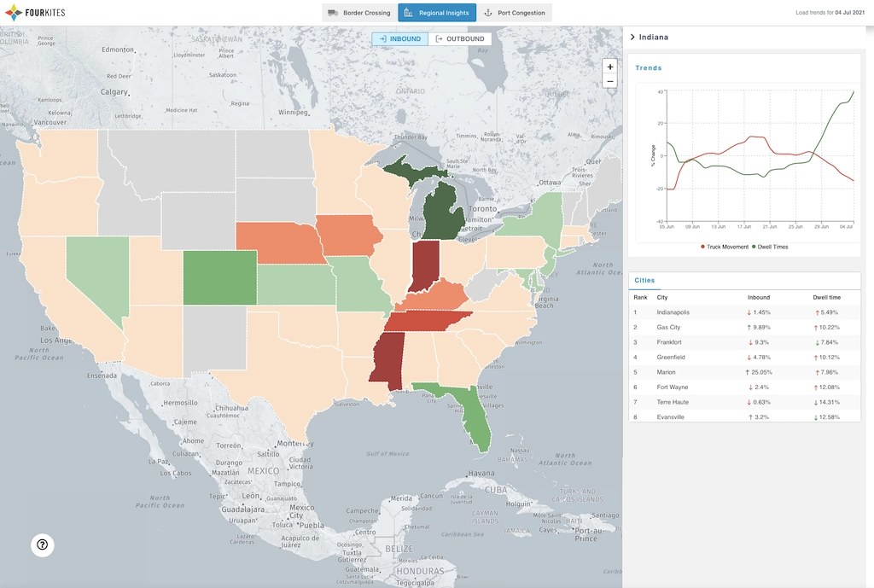Select the Inbound map view

(400, 39)
